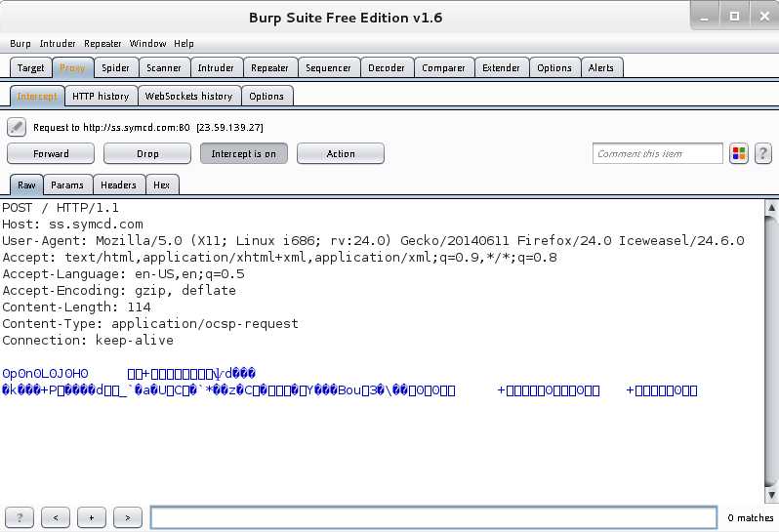
Task: Click the pencil edit icon beside request URL
Action: 17,127
